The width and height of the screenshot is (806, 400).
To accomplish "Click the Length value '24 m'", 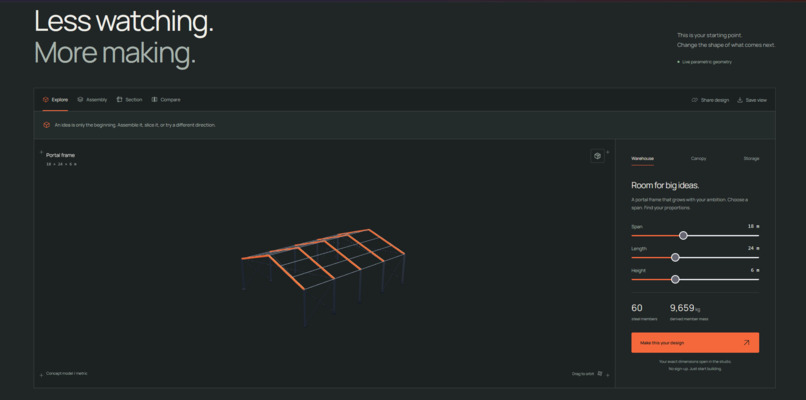I will [753, 248].
